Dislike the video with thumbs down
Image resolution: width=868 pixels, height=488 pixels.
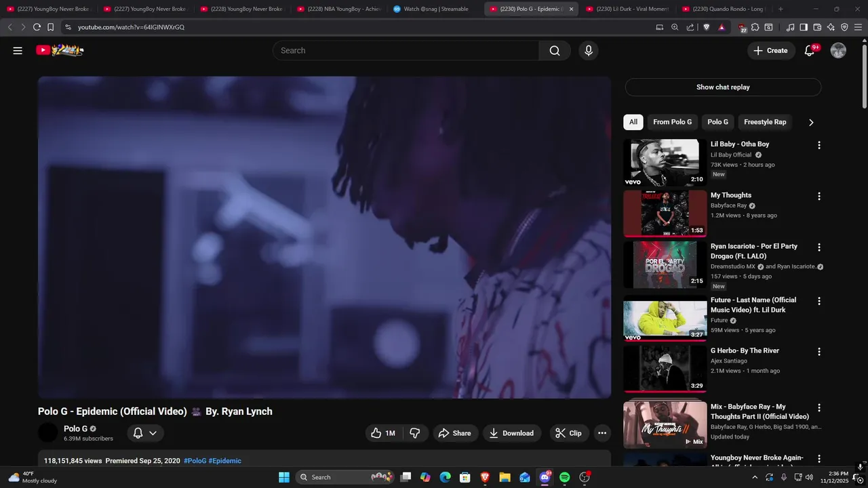(415, 433)
